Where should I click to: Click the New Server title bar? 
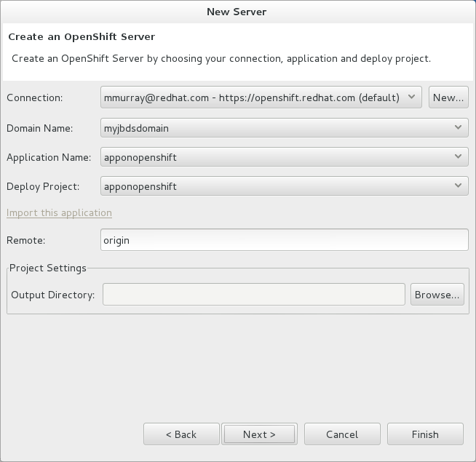(237, 11)
